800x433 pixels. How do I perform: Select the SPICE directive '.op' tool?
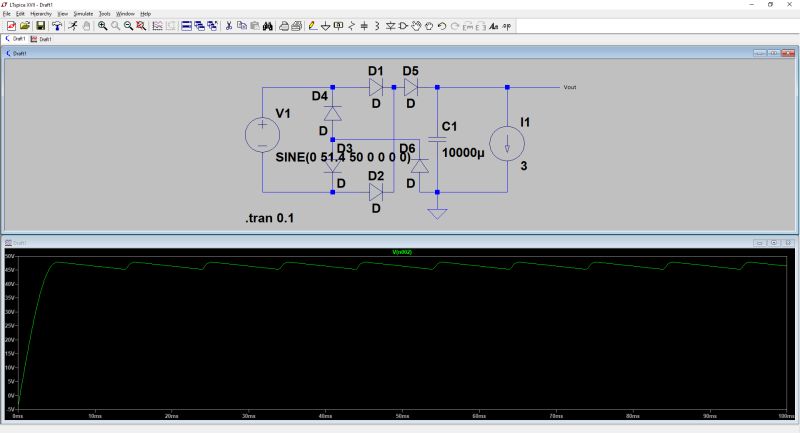[507, 26]
